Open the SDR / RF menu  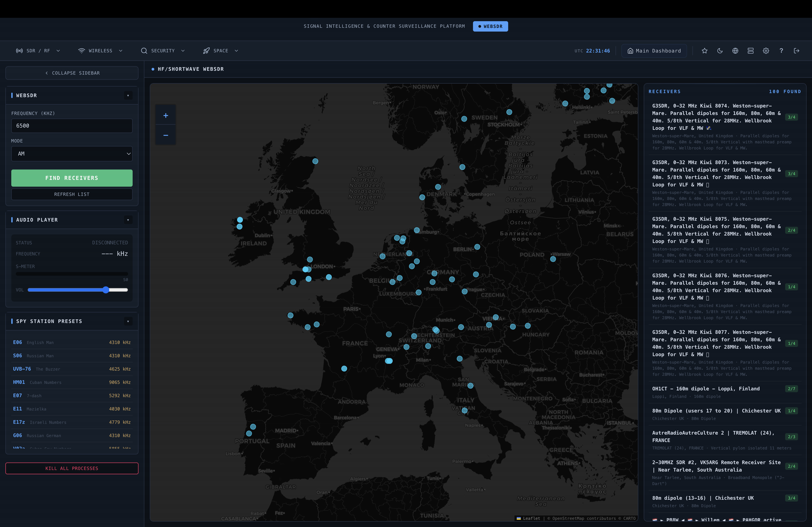pos(38,51)
